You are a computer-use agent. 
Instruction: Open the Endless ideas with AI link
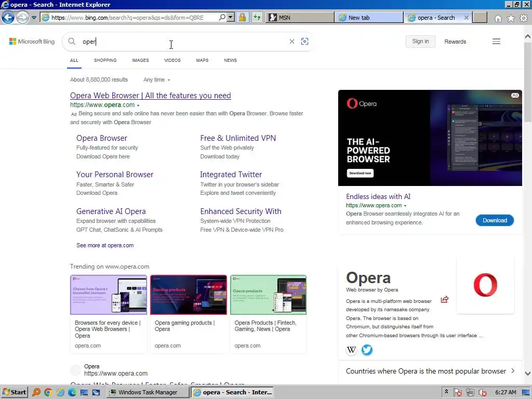(x=378, y=196)
